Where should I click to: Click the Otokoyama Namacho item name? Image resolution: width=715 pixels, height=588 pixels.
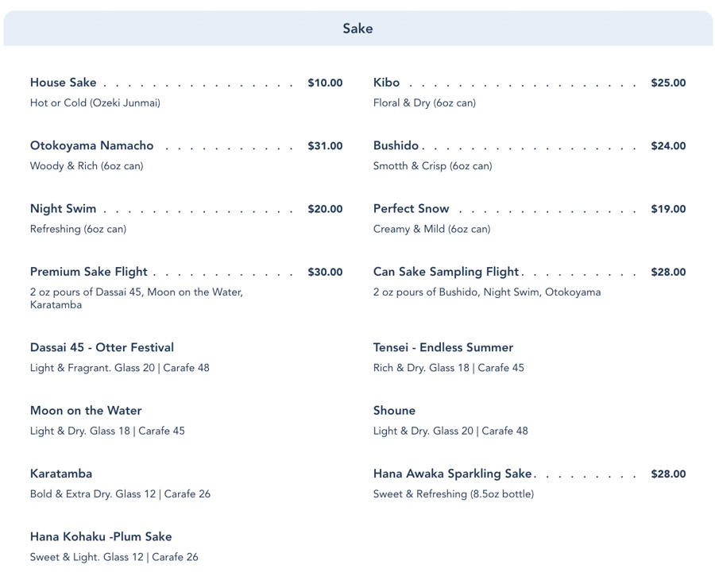point(92,145)
